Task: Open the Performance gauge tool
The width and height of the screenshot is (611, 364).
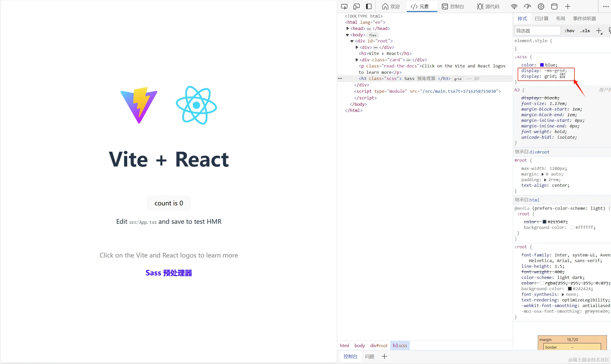Action: pyautogui.click(x=527, y=7)
